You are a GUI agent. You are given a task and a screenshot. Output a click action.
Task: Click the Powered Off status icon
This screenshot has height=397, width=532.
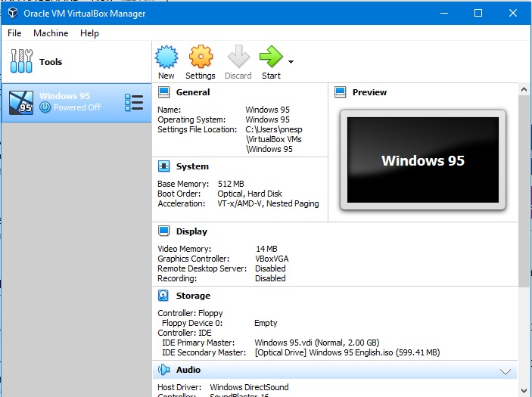click(x=45, y=107)
